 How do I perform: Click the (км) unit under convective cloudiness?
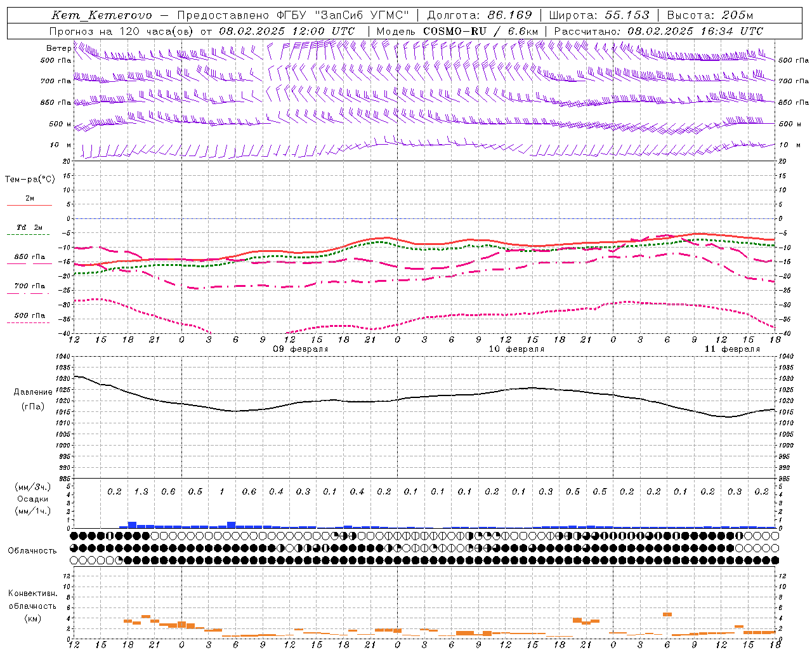pyautogui.click(x=32, y=618)
